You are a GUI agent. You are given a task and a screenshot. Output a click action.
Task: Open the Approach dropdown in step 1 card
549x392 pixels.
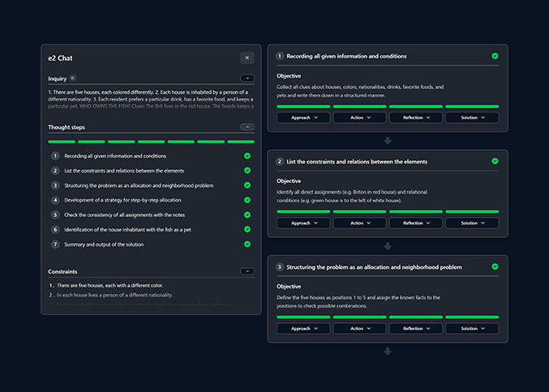click(x=304, y=117)
